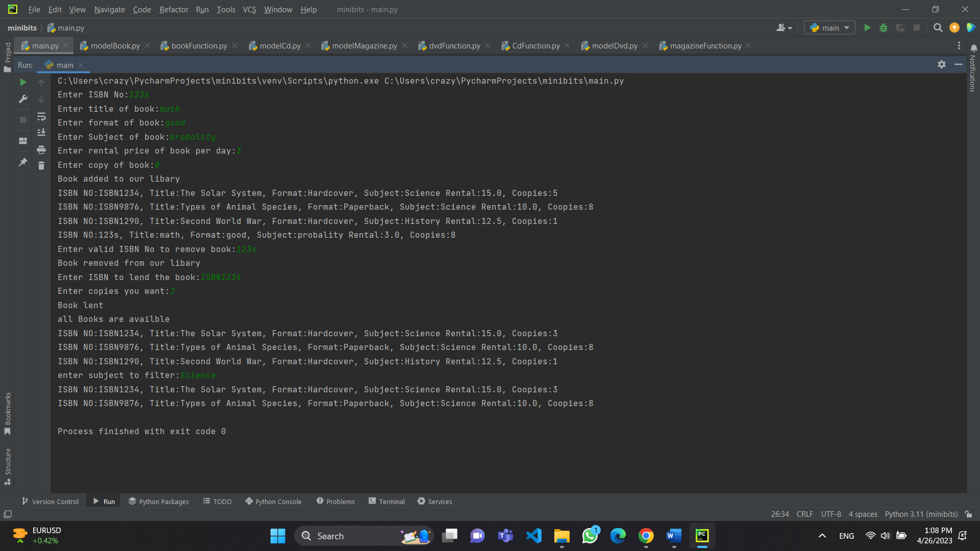Open Notifications from the right sidebar bell
The width and height of the screenshot is (980, 551).
[x=974, y=47]
